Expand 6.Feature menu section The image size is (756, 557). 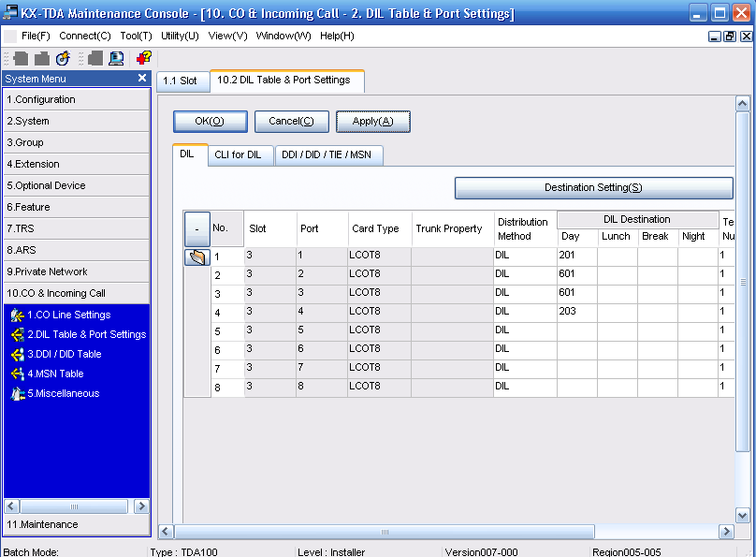[77, 207]
